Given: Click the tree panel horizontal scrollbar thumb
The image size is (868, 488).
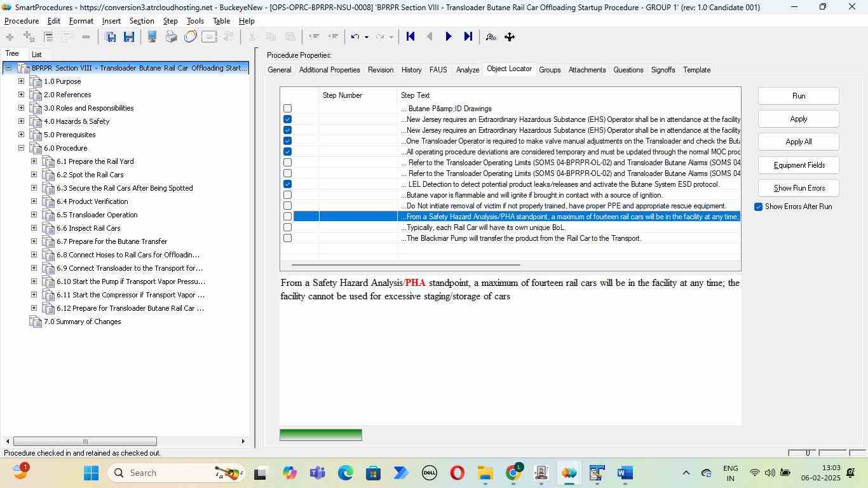Looking at the screenshot, I should coord(85,442).
